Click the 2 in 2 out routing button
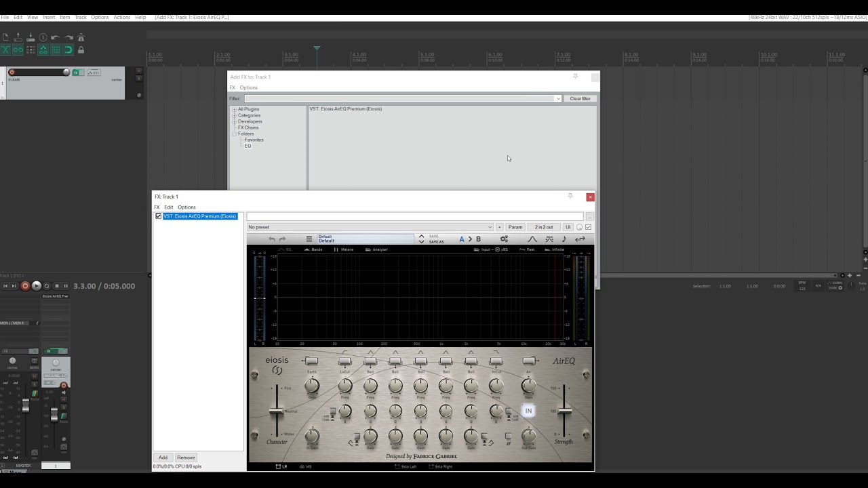868x488 pixels. pyautogui.click(x=544, y=227)
